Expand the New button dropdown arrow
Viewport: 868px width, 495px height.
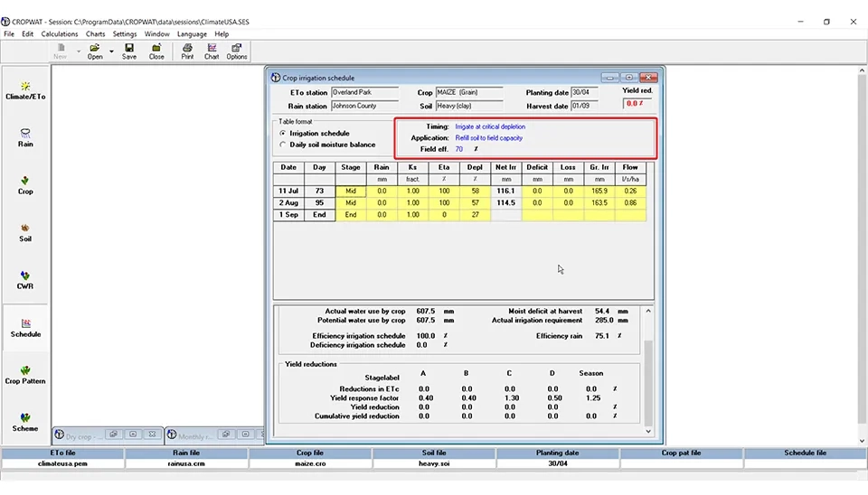[x=78, y=51]
